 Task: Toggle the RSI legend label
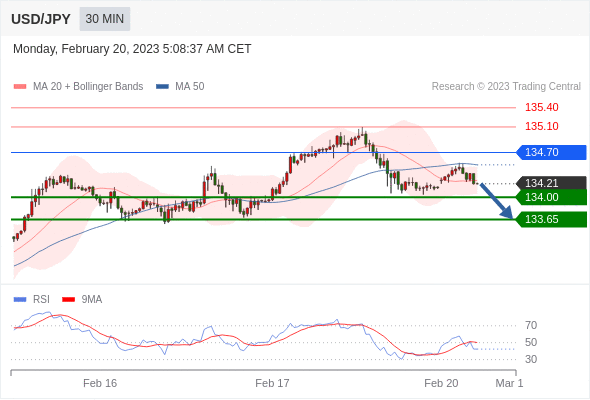[x=41, y=300]
